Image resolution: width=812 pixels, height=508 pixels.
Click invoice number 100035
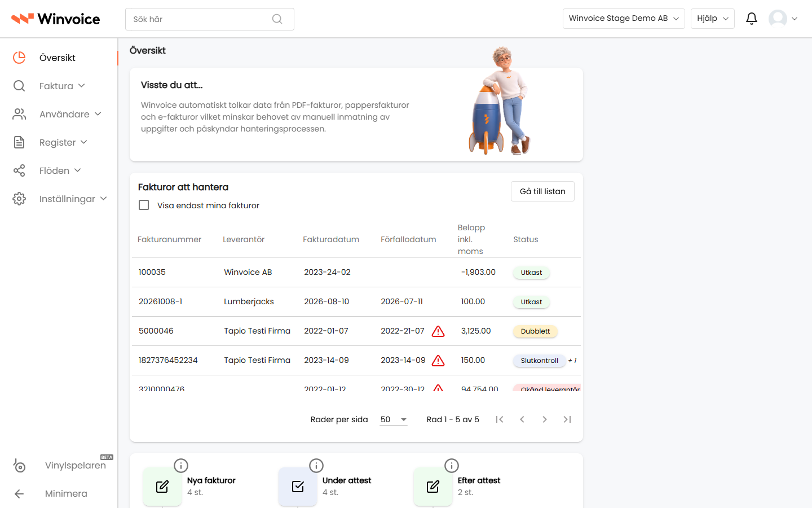(x=152, y=272)
